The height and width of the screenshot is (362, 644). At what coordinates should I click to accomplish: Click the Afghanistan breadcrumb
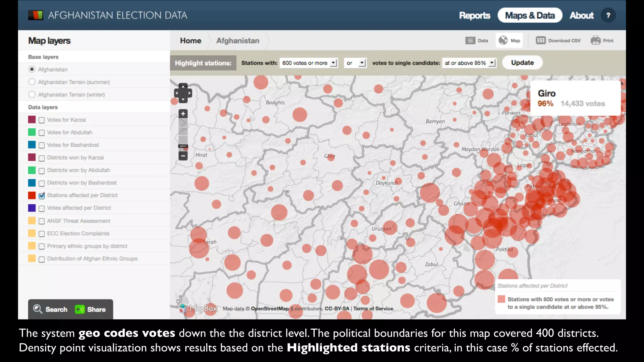pos(238,41)
